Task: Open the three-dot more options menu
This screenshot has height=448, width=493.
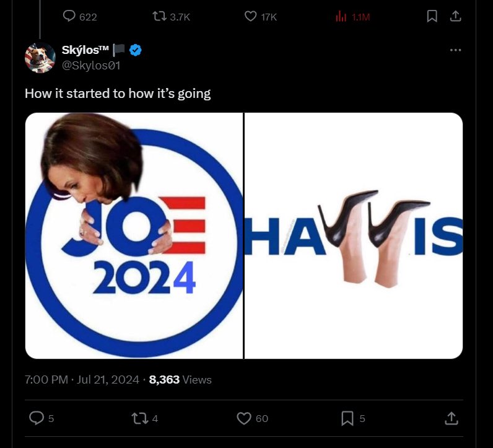Action: 455,50
